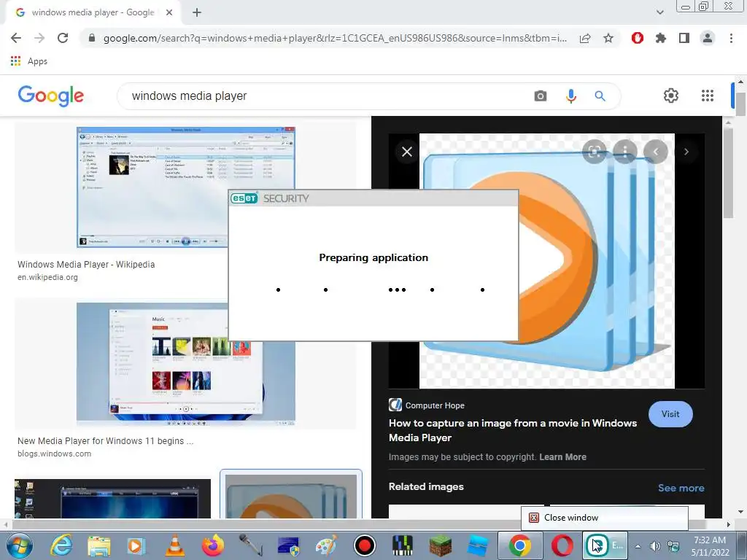Image resolution: width=747 pixels, height=560 pixels.
Task: Click the preview panel scrollbar thumb
Action: coord(729,172)
